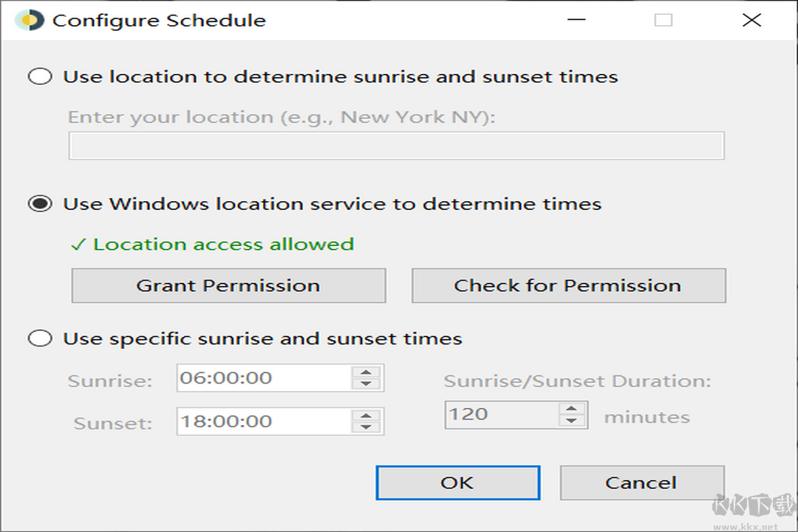Click the Configure Schedule app icon

[x=30, y=20]
